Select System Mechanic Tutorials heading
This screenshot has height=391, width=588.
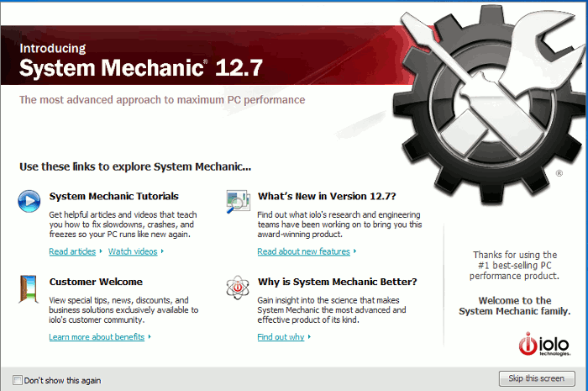(x=114, y=196)
